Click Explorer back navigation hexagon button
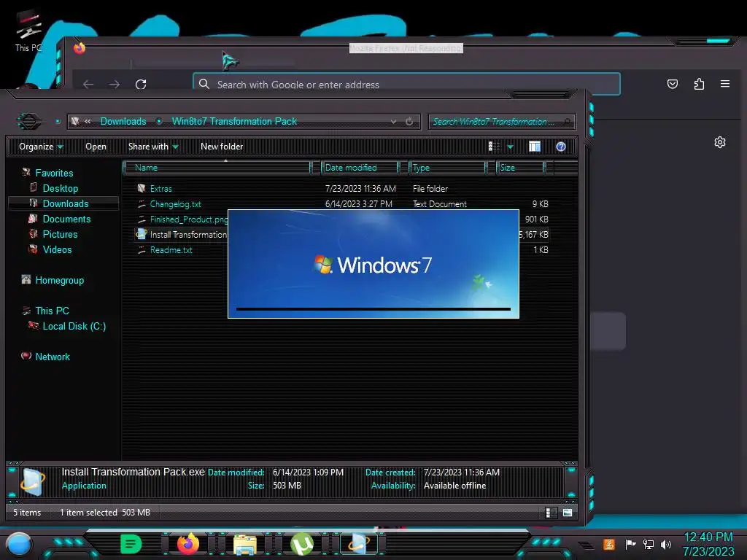This screenshot has height=560, width=747. (29, 121)
